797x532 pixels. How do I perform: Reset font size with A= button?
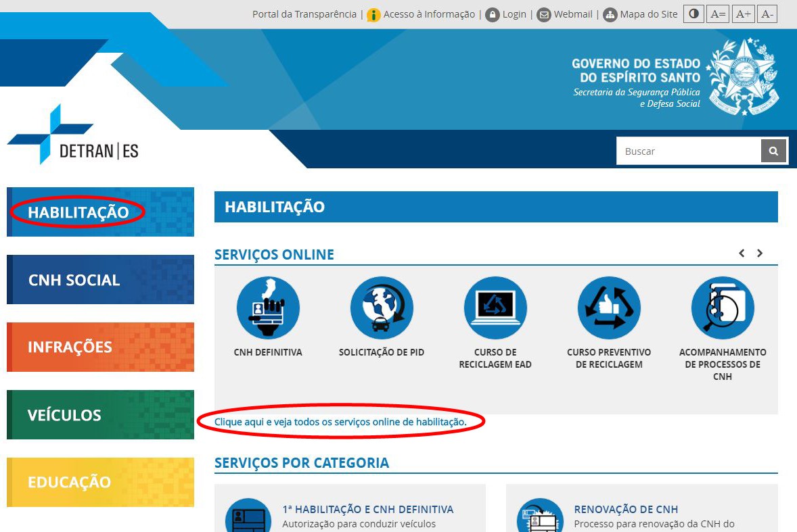coord(719,14)
